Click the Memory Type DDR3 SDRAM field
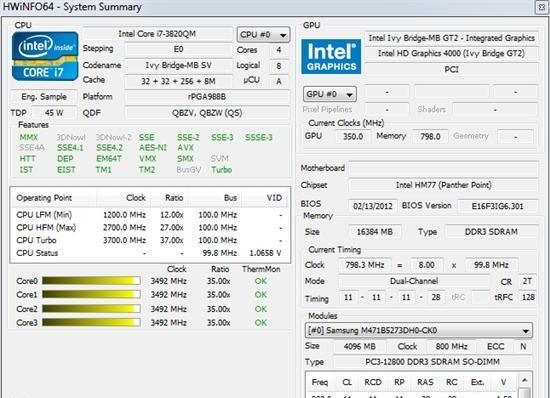The height and width of the screenshot is (398, 550). [491, 232]
